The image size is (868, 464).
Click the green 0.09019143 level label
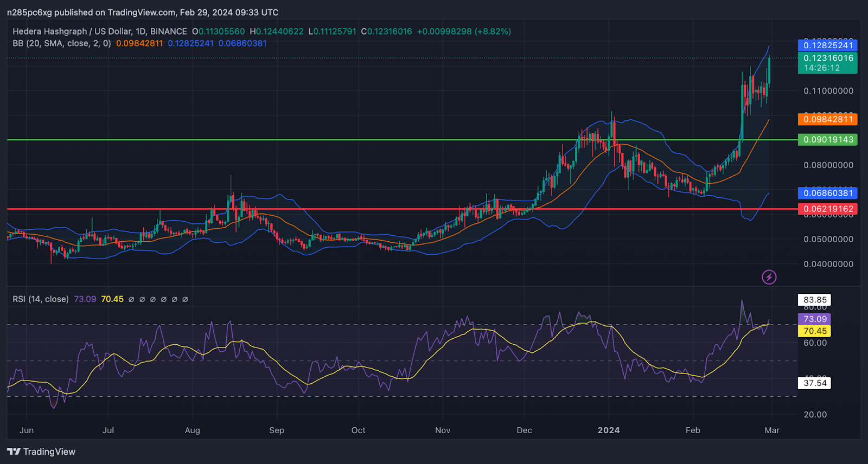click(x=827, y=139)
